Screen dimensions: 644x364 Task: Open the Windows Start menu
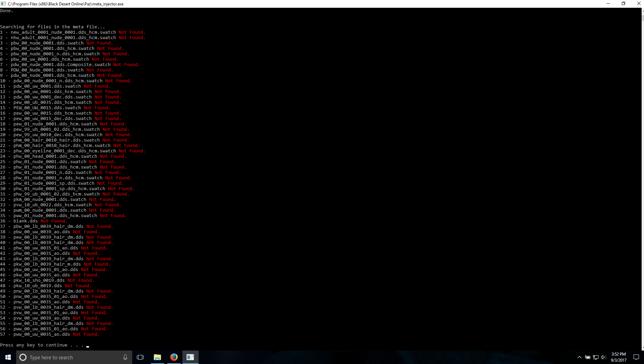point(8,357)
